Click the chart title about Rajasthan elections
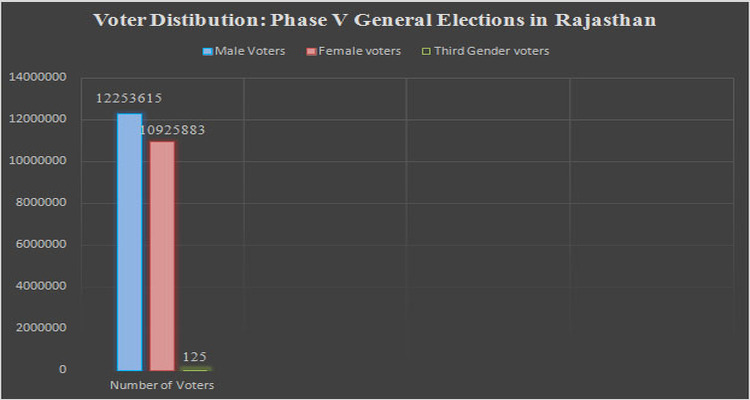The width and height of the screenshot is (750, 400). (x=375, y=20)
